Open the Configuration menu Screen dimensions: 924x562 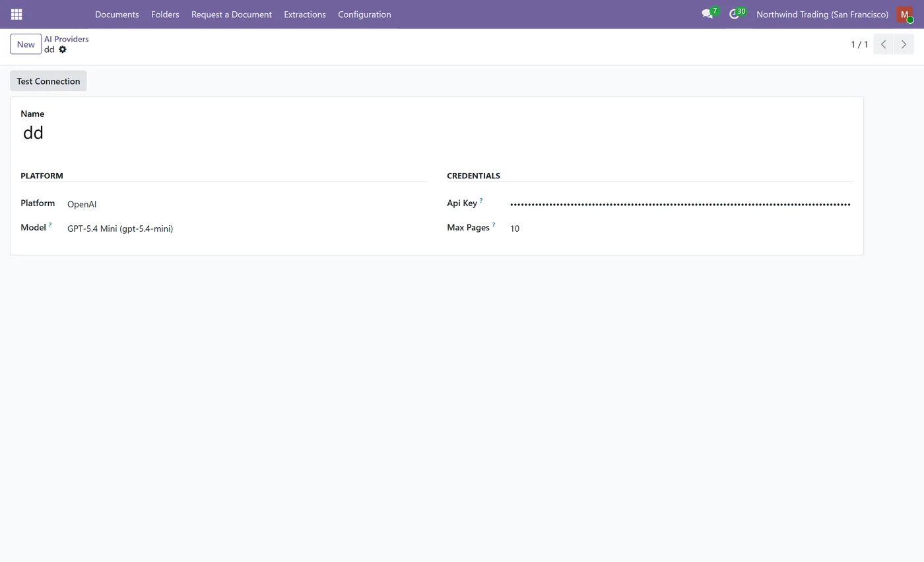364,14
